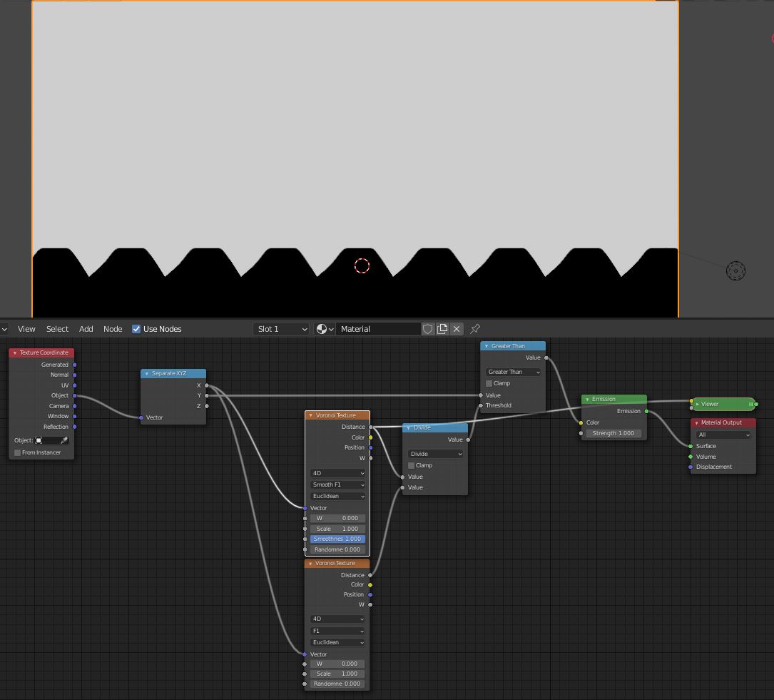The height and width of the screenshot is (700, 774).
Task: Toggle the pin icon in node header
Action: (475, 329)
